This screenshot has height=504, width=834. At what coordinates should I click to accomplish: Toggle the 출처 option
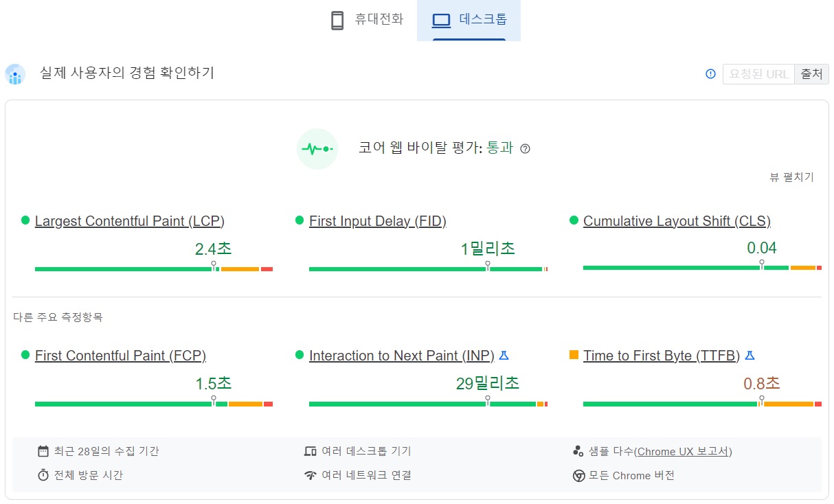(x=811, y=73)
